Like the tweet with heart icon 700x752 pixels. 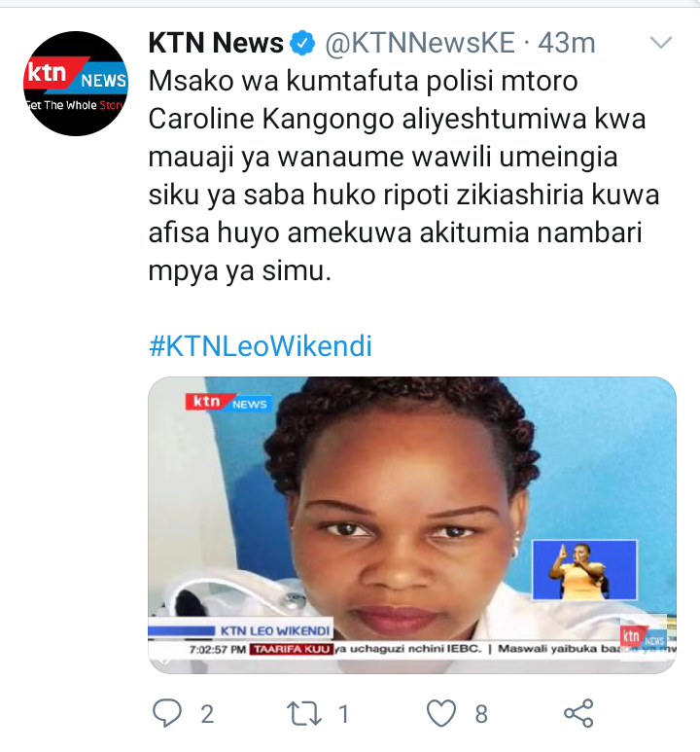coord(441,713)
